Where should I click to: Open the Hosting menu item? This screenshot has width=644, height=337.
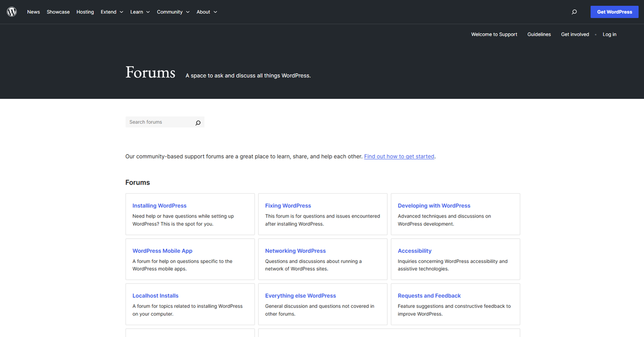coord(85,12)
